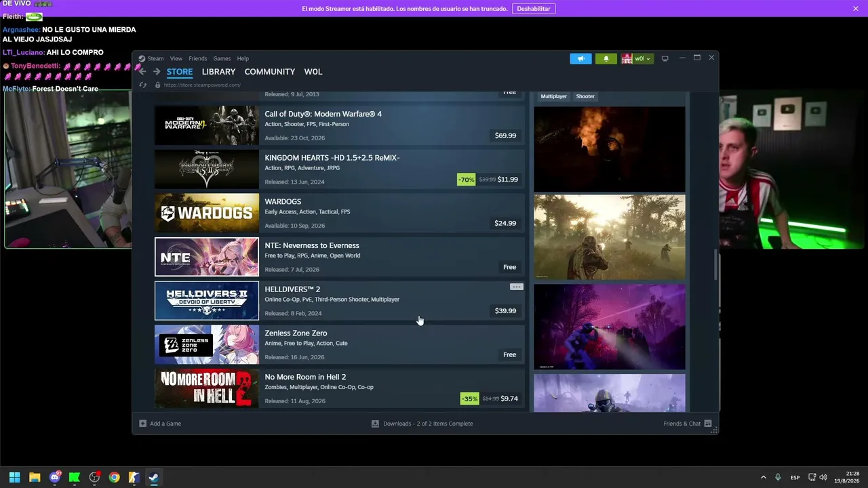Click the padlock icon beside the store URL

click(x=157, y=85)
